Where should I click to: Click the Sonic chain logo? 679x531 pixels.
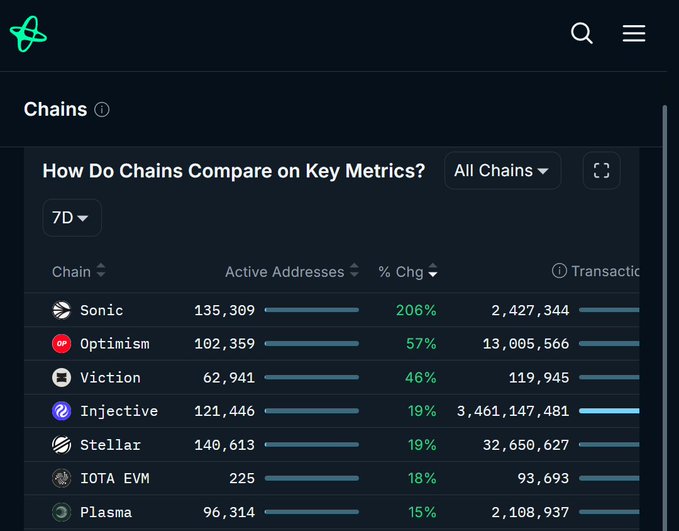tap(61, 310)
